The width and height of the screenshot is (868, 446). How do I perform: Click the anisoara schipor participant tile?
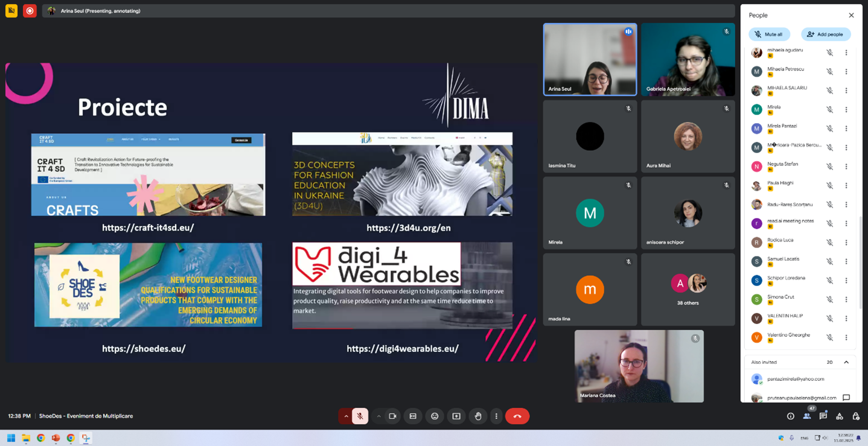pyautogui.click(x=688, y=213)
